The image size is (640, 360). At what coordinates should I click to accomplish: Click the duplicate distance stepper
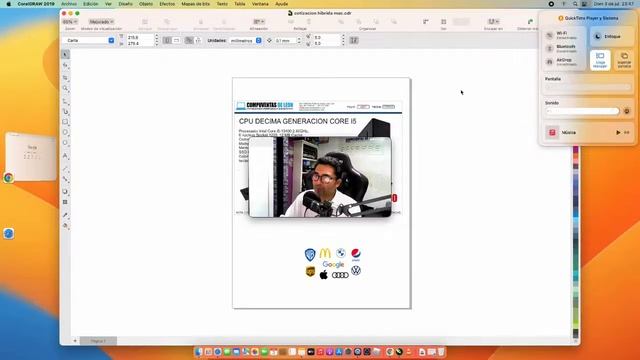pyautogui.click(x=343, y=40)
